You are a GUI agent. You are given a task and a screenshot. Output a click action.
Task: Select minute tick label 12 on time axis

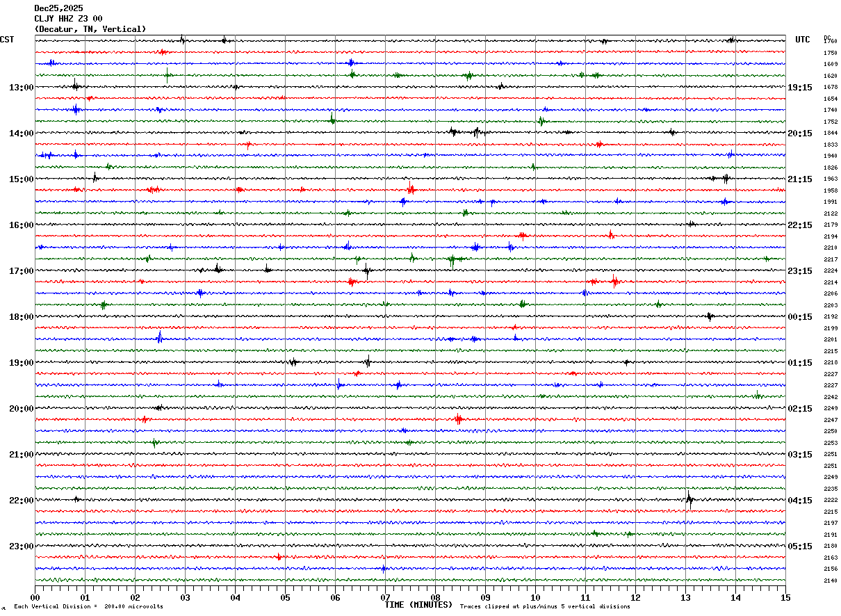(635, 597)
